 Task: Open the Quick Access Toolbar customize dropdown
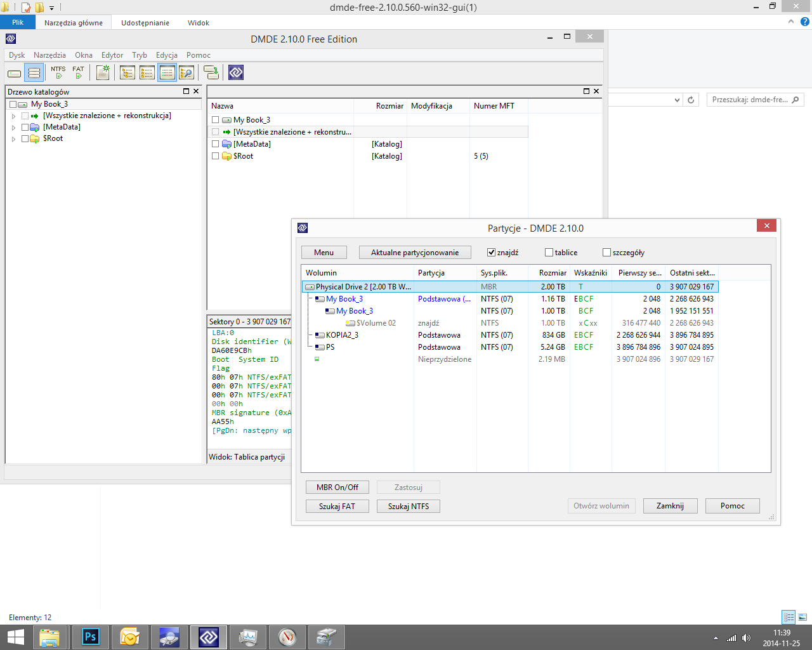[52, 8]
